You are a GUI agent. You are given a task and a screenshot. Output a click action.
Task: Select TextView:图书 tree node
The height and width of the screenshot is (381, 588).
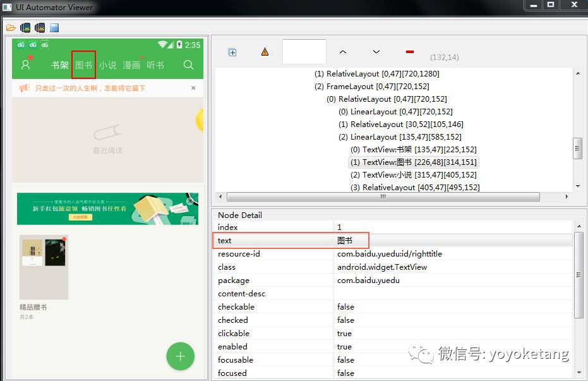(x=414, y=162)
